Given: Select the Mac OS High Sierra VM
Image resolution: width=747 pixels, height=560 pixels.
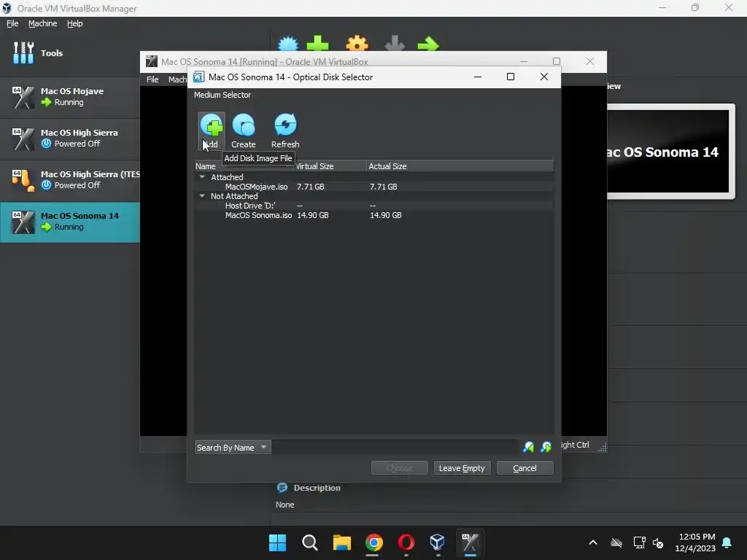Looking at the screenshot, I should click(70, 139).
